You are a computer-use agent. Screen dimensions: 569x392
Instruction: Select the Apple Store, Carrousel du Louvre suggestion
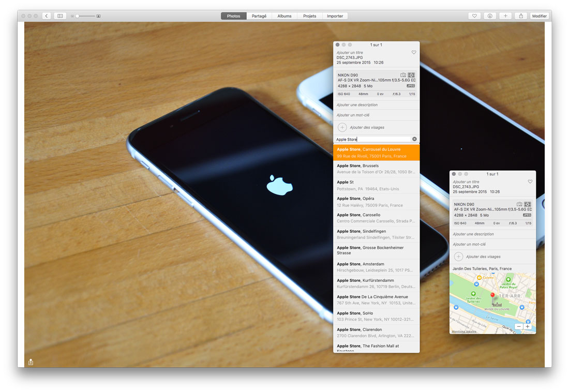pos(376,153)
